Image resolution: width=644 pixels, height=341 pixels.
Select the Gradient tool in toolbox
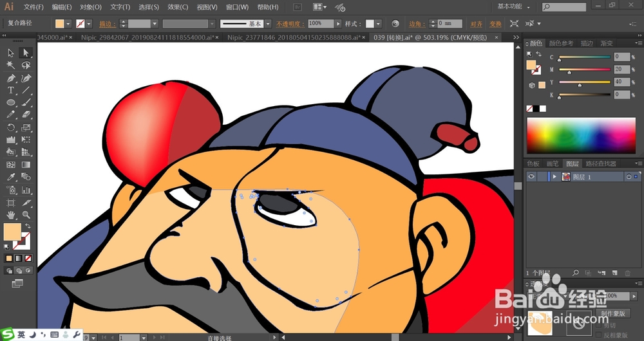tap(26, 165)
